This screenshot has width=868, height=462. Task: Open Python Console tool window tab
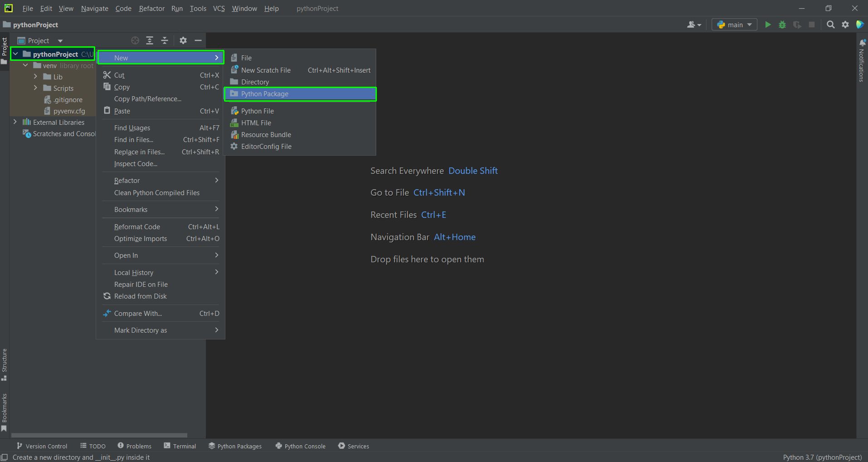(x=300, y=446)
